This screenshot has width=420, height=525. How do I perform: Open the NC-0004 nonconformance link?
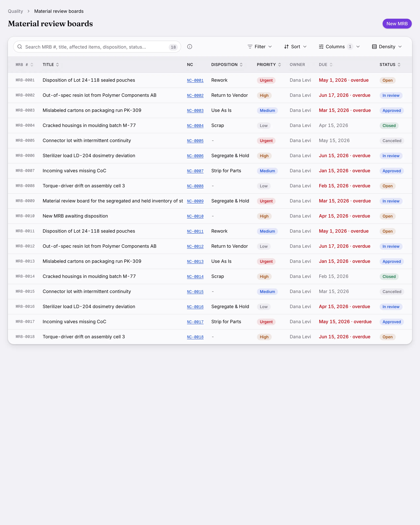click(195, 126)
